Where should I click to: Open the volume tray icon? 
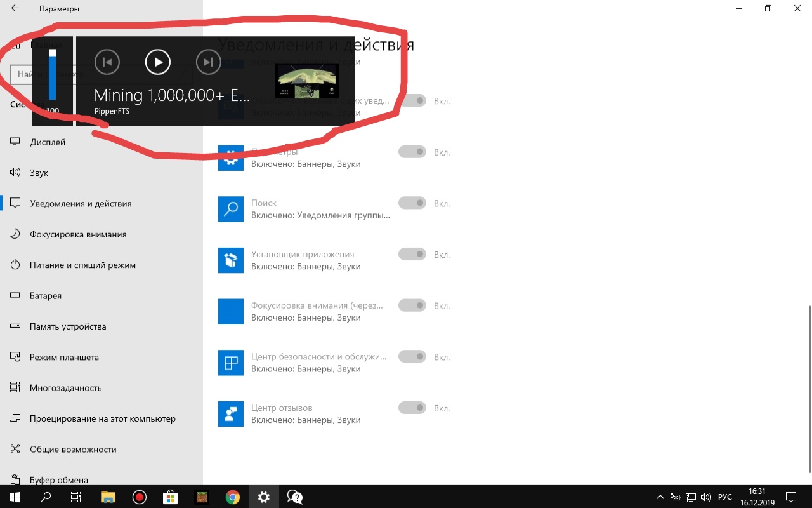[x=706, y=497]
